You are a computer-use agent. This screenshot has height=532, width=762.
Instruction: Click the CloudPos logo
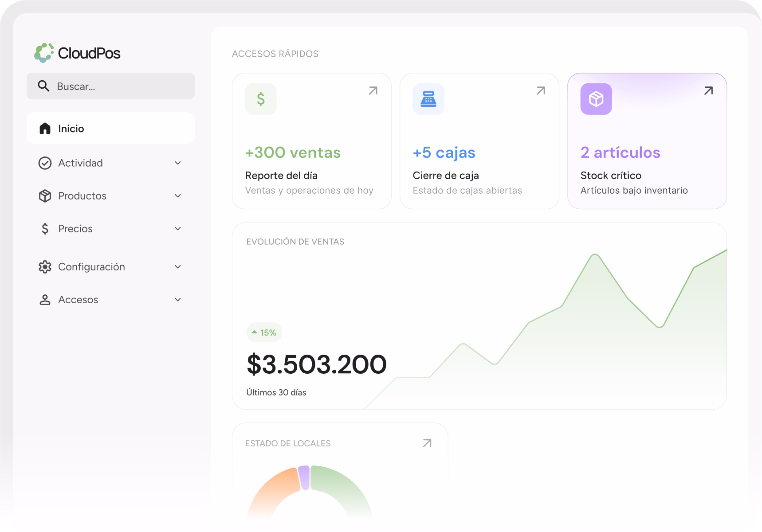[x=77, y=53]
